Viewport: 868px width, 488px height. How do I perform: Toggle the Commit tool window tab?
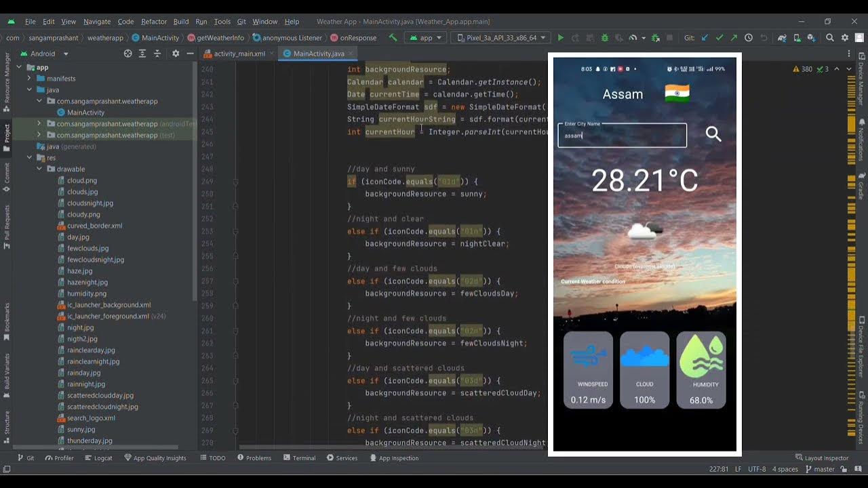click(x=7, y=176)
